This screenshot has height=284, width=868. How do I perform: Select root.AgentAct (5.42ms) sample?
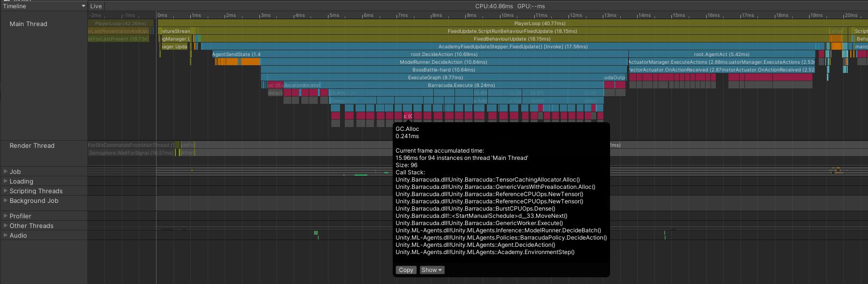coord(722,54)
